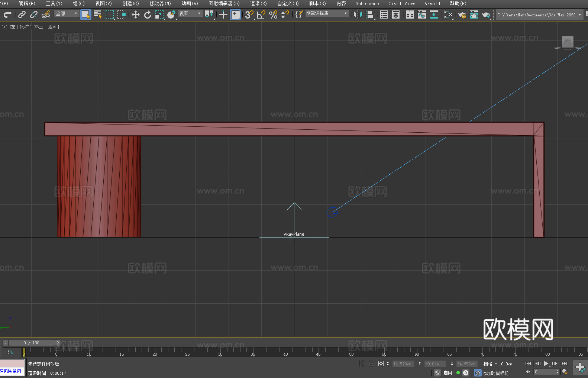Viewport: 588px width, 378px height.
Task: Toggle window/crossing selection mode
Action: (x=122, y=14)
